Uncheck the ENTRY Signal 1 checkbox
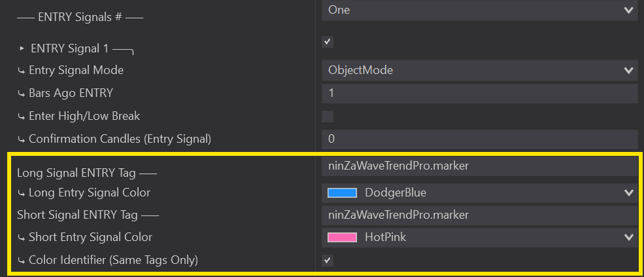 click(328, 42)
